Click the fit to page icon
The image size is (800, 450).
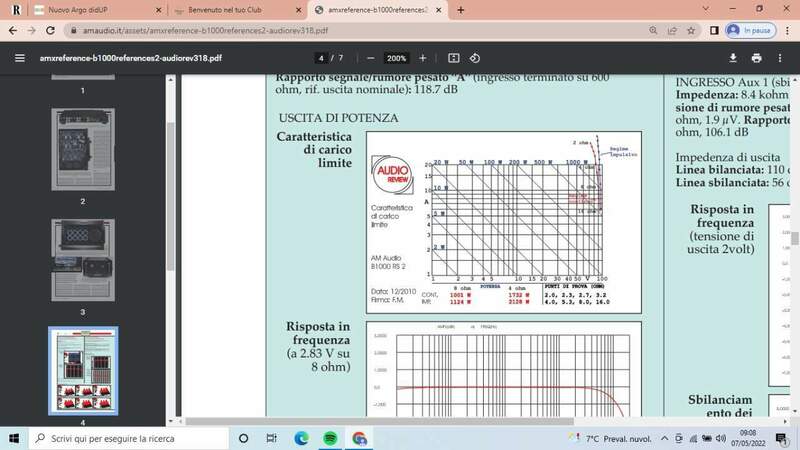click(x=453, y=58)
